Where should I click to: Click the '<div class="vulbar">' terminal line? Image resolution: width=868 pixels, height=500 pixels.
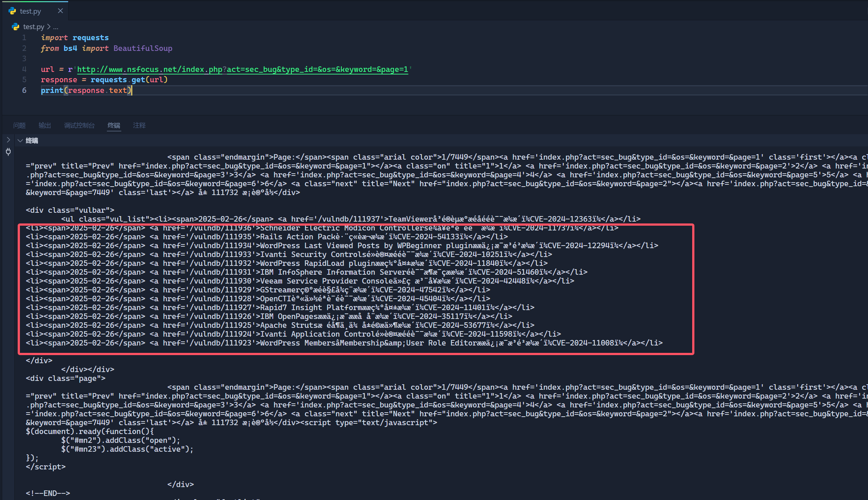pos(70,210)
